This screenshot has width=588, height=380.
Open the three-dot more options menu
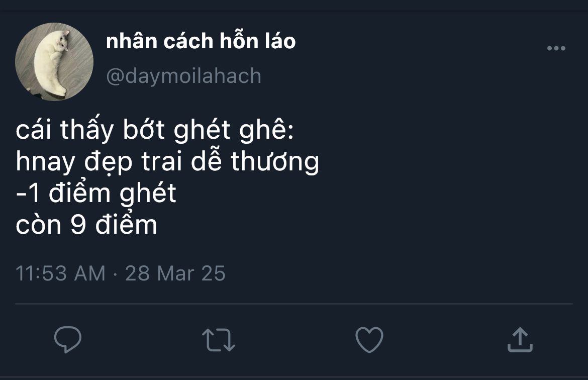pos(556,48)
